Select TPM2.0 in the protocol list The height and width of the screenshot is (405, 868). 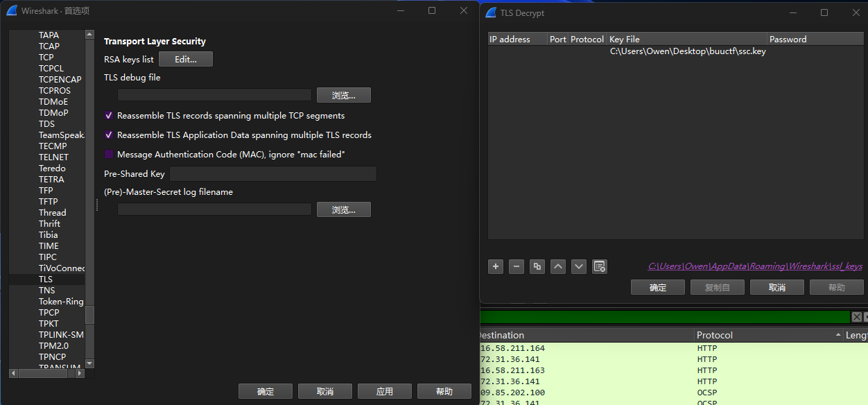46,346
